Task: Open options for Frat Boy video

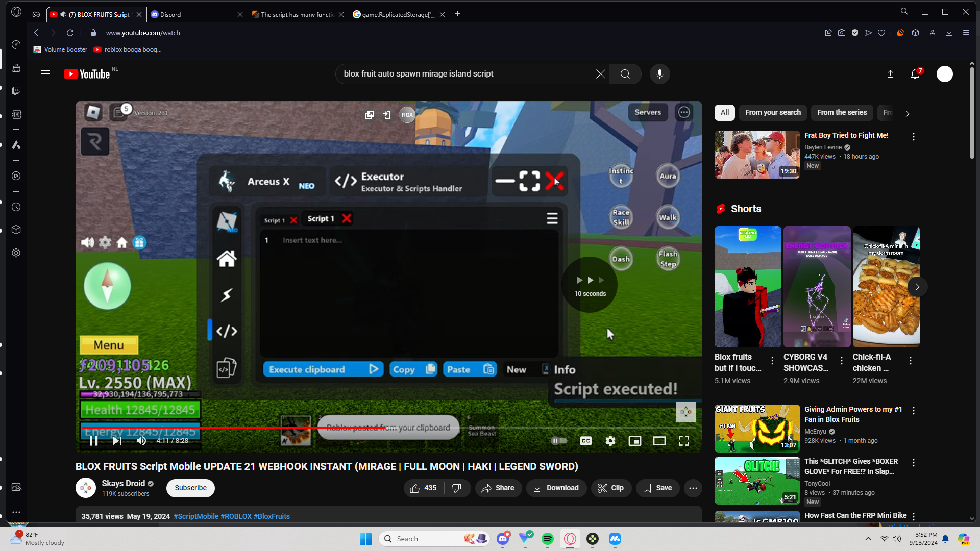Action: click(x=914, y=137)
